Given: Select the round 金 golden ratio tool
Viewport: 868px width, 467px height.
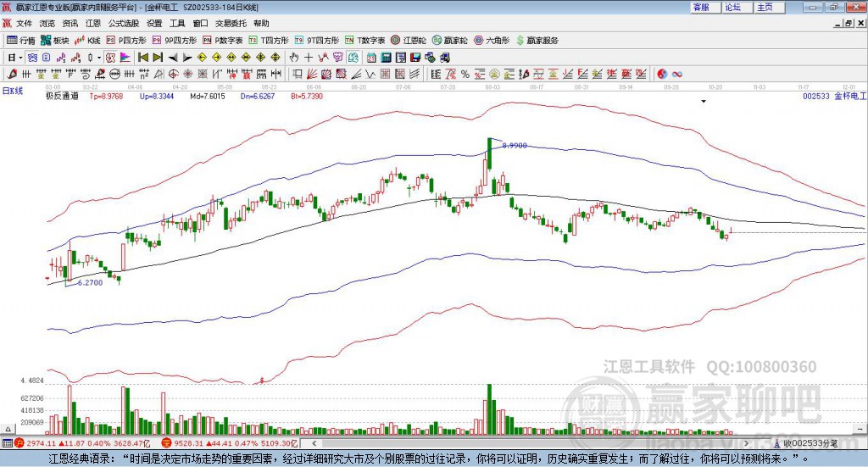Looking at the screenshot, I should coord(494,74).
